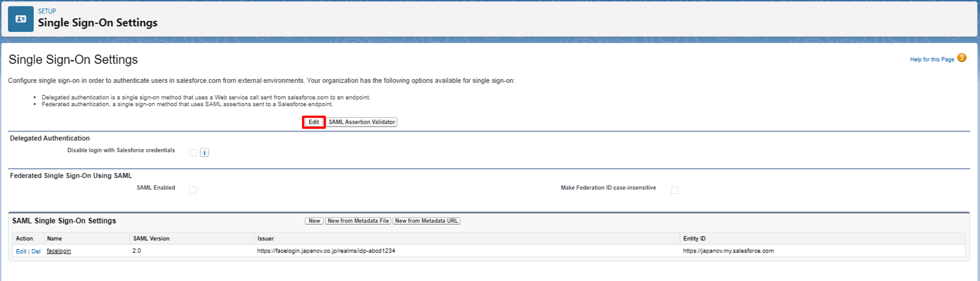The width and height of the screenshot is (980, 281).
Task: Click the Delegated Authentication section heading
Action: tap(50, 138)
